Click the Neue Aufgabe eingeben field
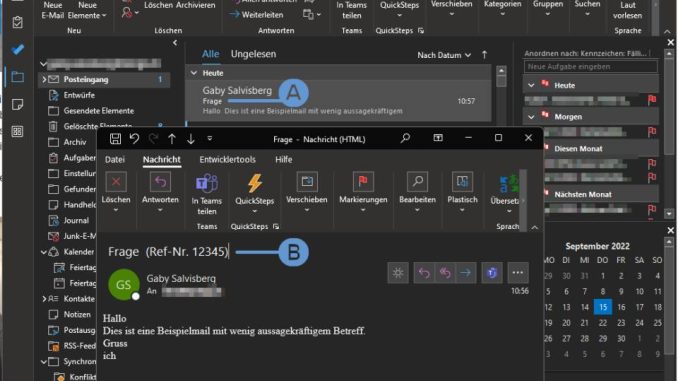 (590, 67)
